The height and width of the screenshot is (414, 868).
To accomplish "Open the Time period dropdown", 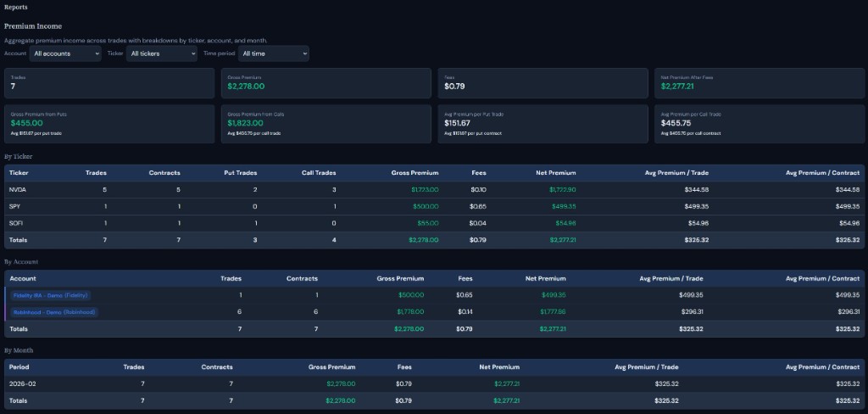I will coord(273,53).
